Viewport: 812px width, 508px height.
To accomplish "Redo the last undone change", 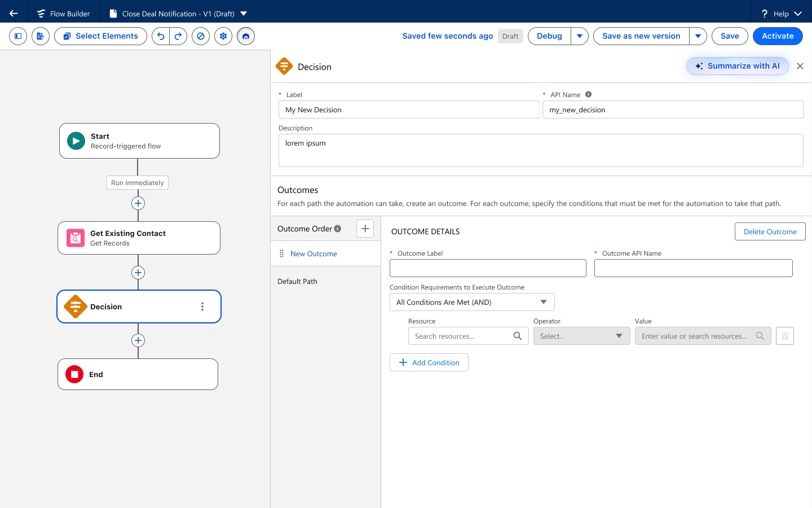I will (178, 36).
